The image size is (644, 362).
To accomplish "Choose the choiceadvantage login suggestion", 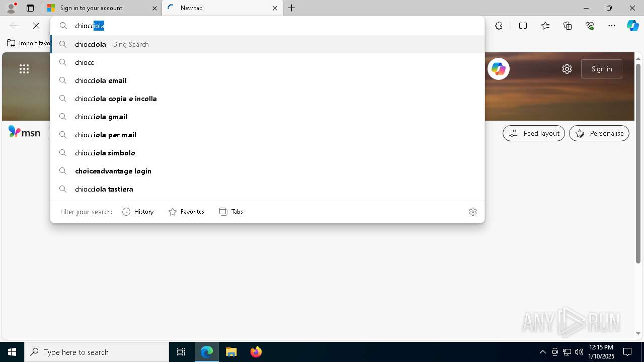I will [x=268, y=171].
